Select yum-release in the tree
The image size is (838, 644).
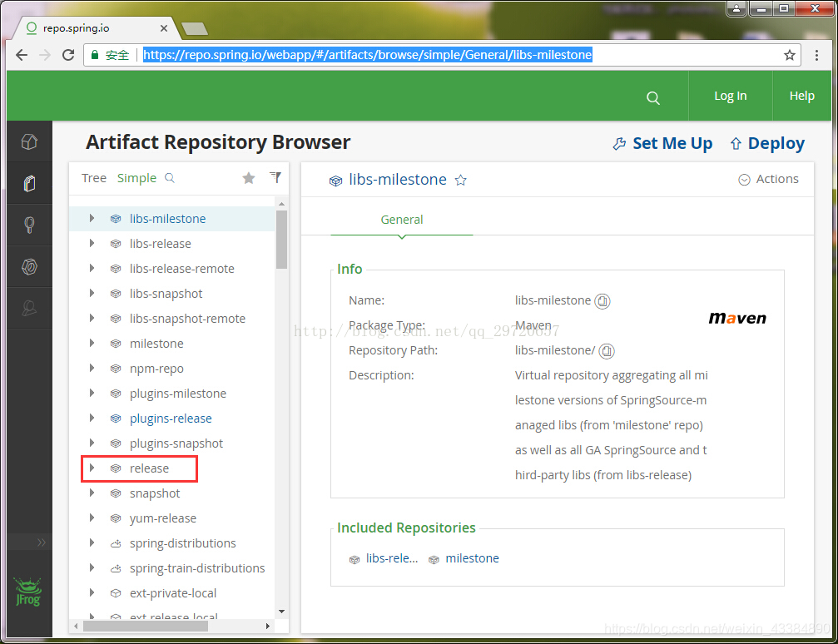coord(163,518)
